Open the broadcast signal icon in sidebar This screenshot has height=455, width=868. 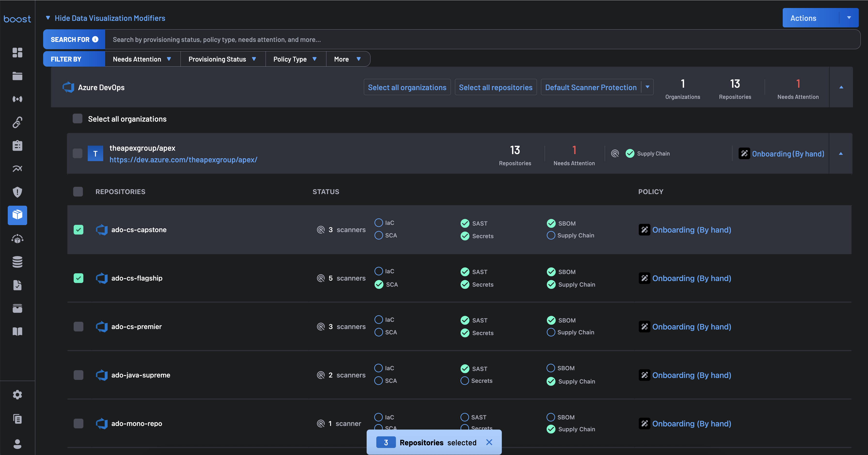pyautogui.click(x=17, y=99)
